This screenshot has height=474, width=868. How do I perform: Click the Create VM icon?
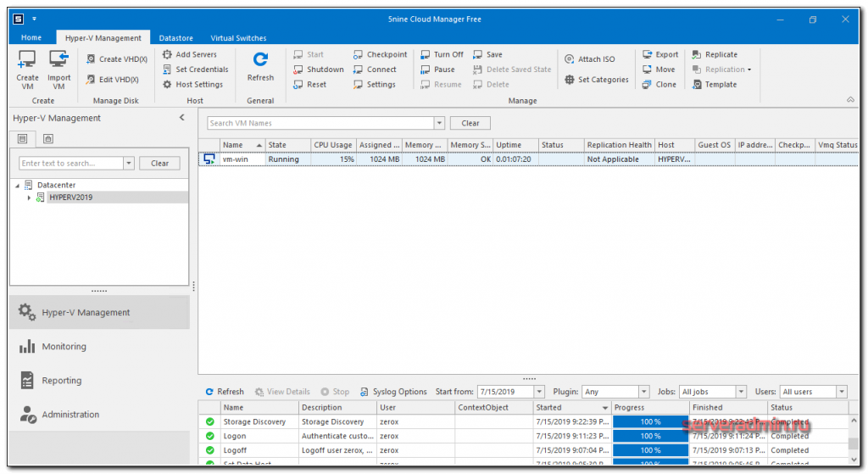pos(27,61)
